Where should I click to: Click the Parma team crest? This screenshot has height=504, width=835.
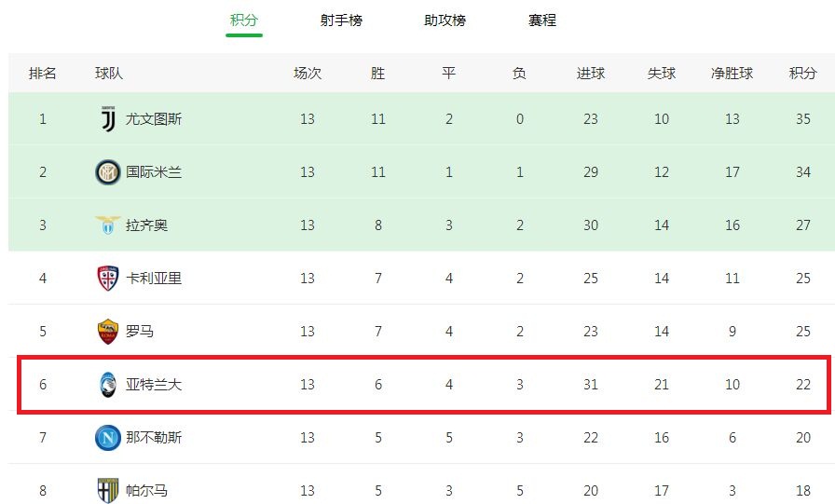coord(107,490)
